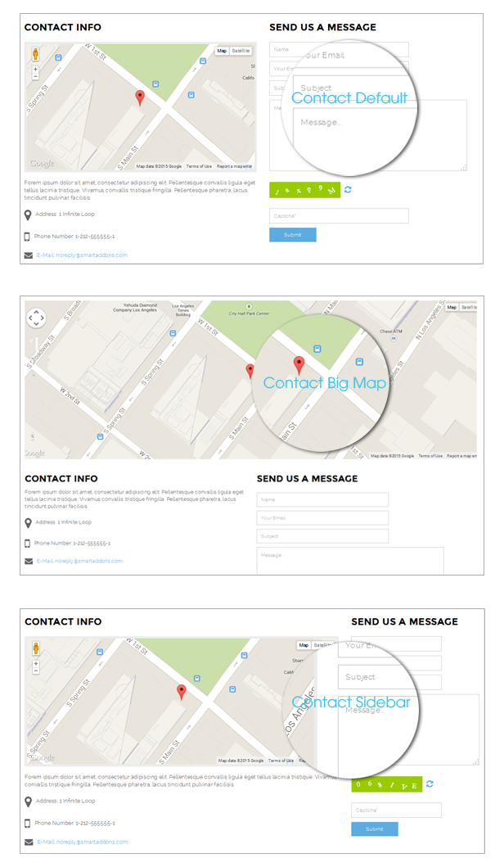Focus the Captcha input in Contact Default form

[339, 215]
